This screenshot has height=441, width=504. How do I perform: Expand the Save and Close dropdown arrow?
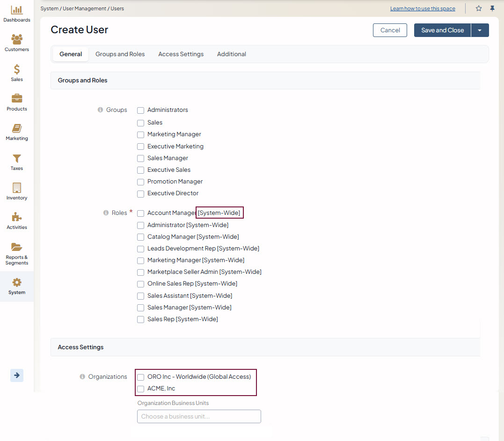480,30
